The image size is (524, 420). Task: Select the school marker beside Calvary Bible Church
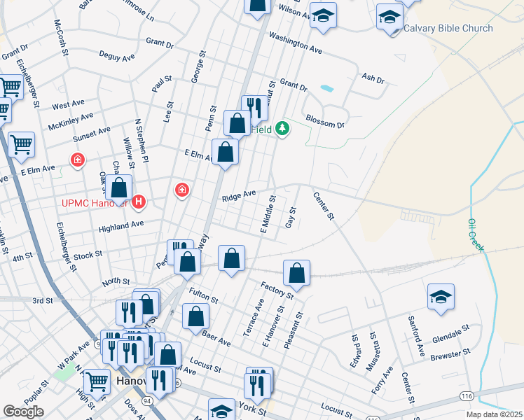[x=389, y=17]
